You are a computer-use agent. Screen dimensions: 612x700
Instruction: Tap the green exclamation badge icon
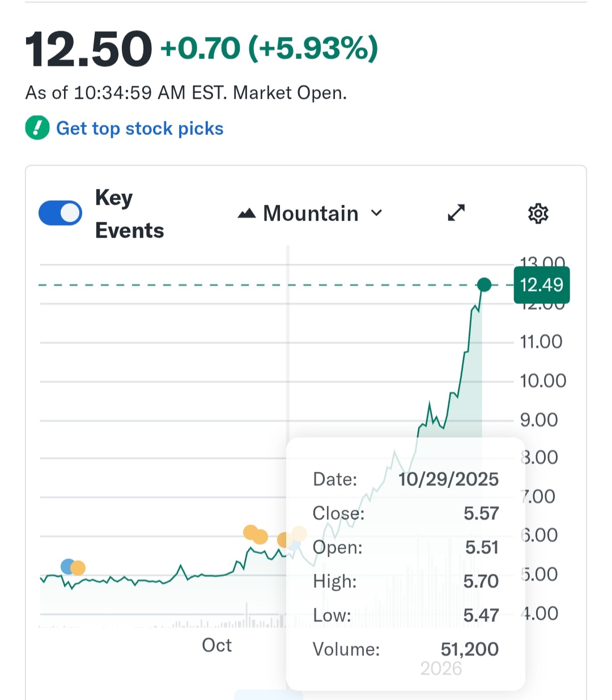click(x=37, y=128)
